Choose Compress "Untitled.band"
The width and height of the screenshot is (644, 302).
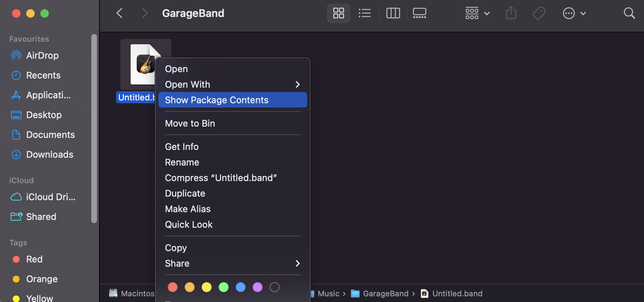[x=233, y=178]
